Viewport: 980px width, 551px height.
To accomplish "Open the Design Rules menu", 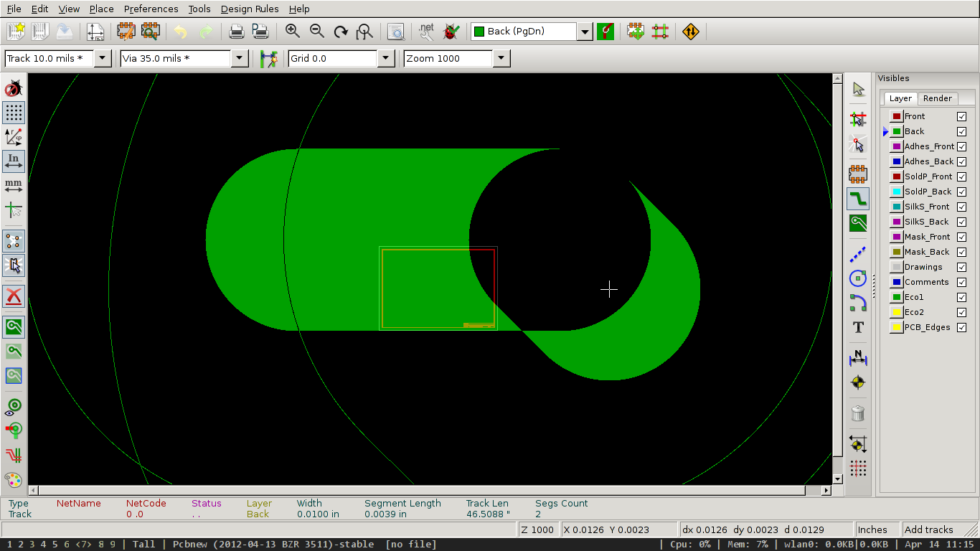I will pos(250,9).
